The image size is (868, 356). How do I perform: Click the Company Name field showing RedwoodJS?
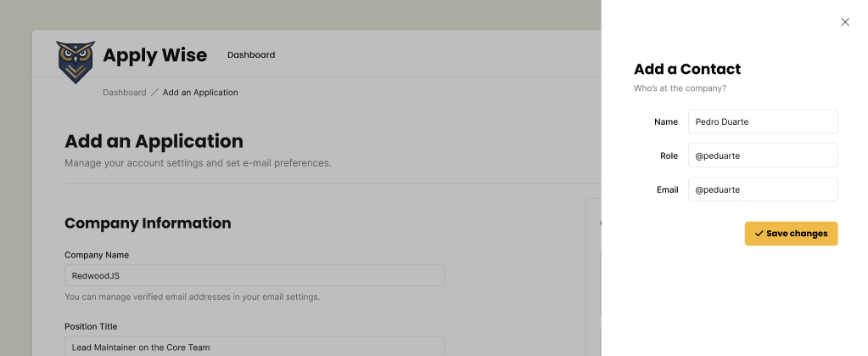(x=255, y=275)
